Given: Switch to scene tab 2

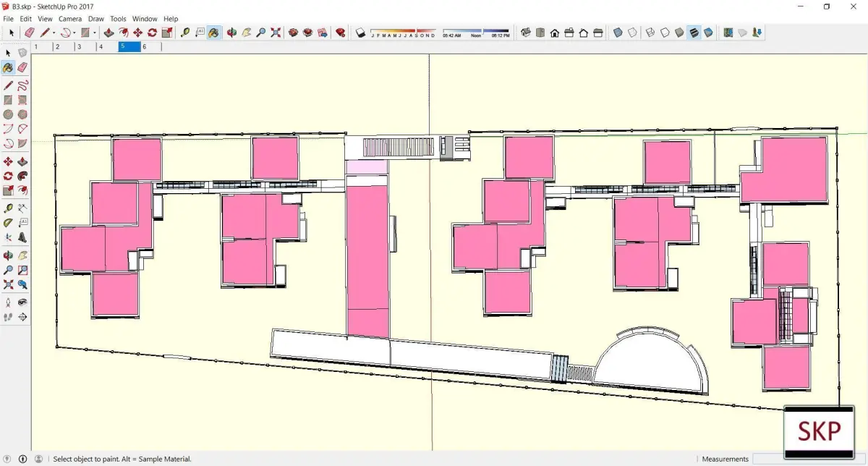Looking at the screenshot, I should coord(64,46).
